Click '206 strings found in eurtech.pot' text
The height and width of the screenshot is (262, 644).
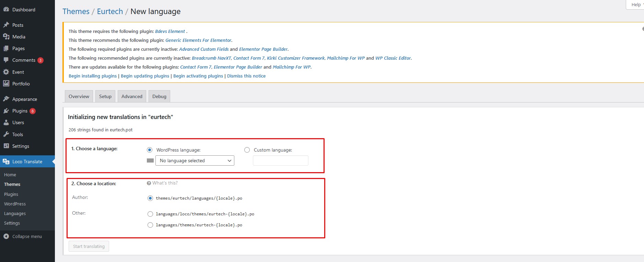click(x=101, y=130)
